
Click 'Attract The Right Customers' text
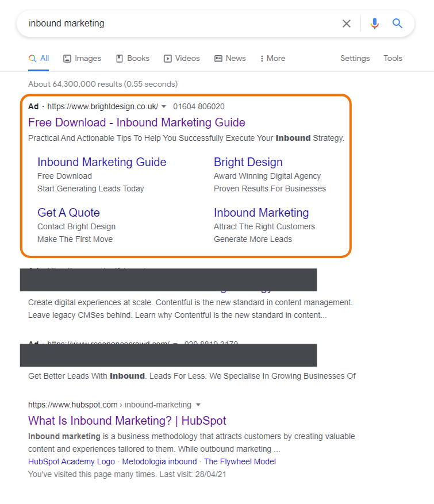(264, 226)
